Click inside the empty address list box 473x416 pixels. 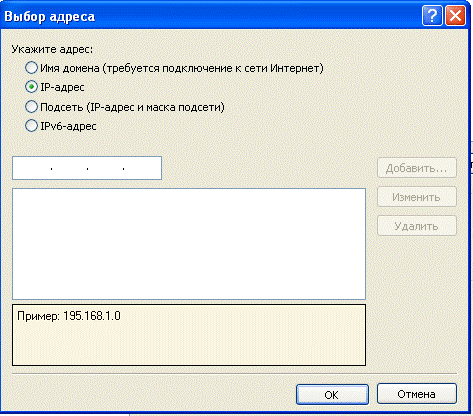[189, 244]
